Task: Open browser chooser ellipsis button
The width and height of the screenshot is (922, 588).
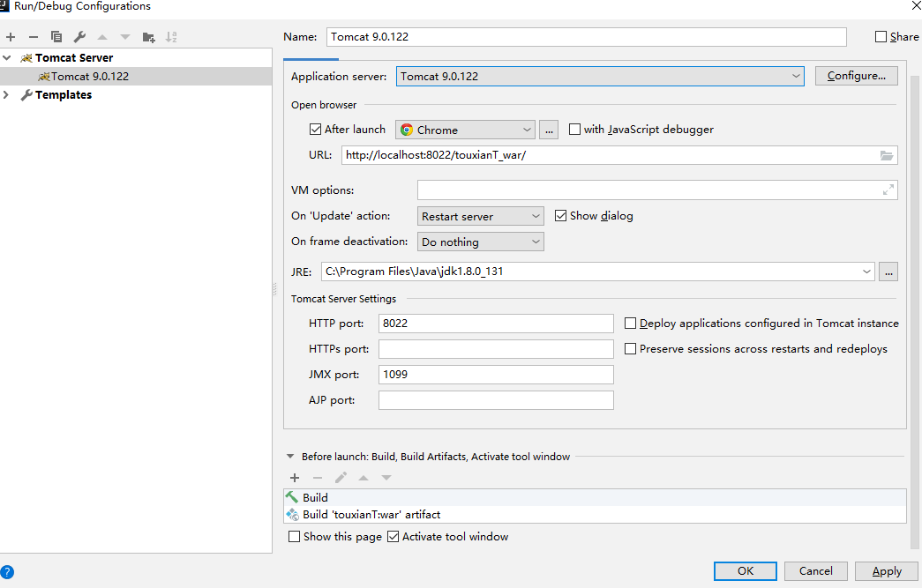Action: pyautogui.click(x=549, y=130)
